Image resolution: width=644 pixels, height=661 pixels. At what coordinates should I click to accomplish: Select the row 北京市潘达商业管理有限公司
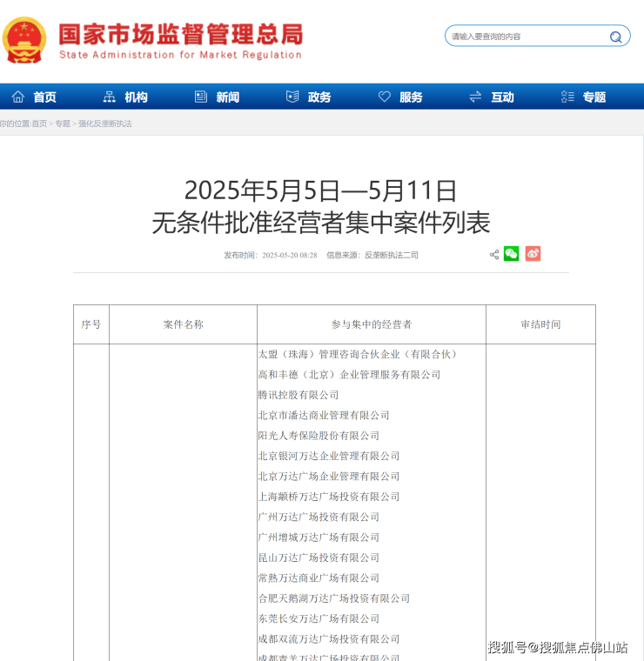click(324, 415)
